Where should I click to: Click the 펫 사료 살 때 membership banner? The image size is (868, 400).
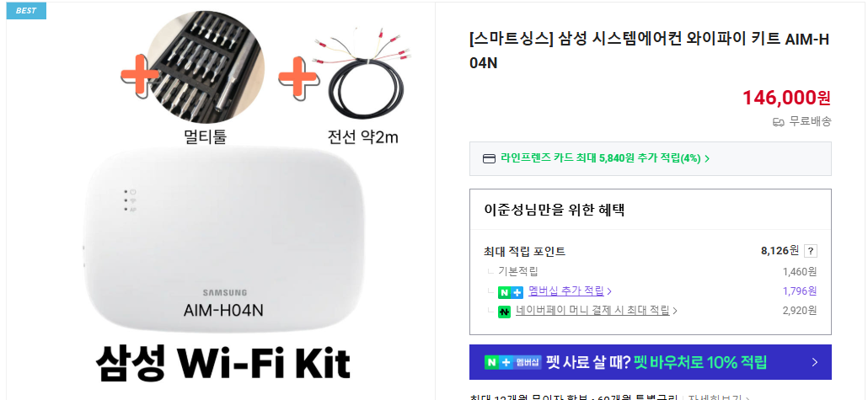point(650,362)
